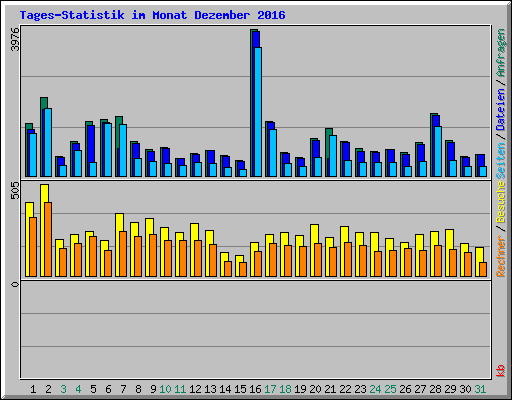Viewport: 512px width, 400px height.
Task: Click green day 10 label
Action: [x=165, y=389]
